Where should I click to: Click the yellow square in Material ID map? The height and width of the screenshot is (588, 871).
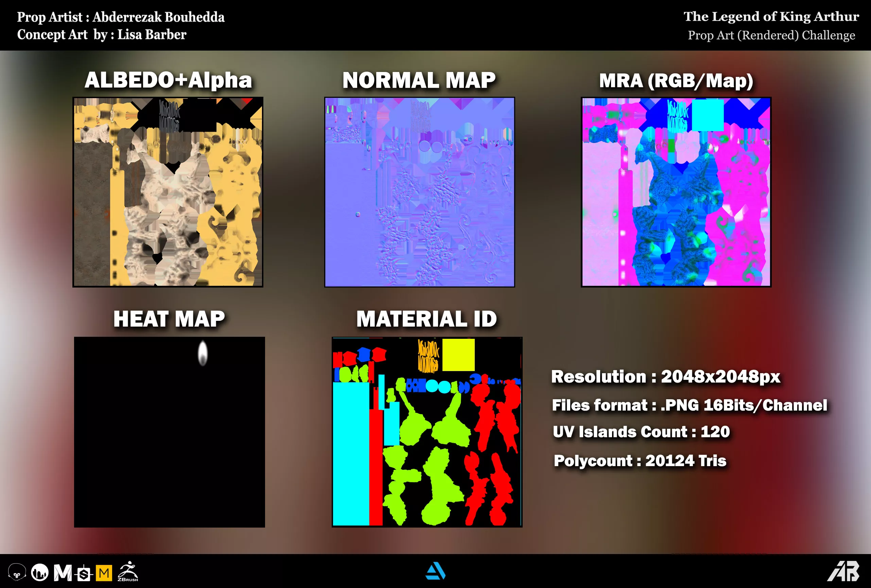458,355
